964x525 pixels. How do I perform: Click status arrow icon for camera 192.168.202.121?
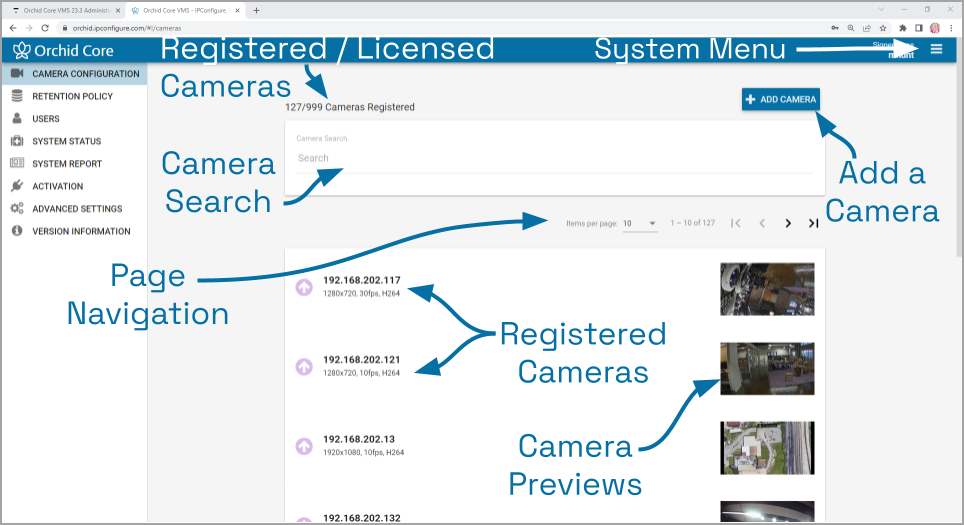coord(304,367)
